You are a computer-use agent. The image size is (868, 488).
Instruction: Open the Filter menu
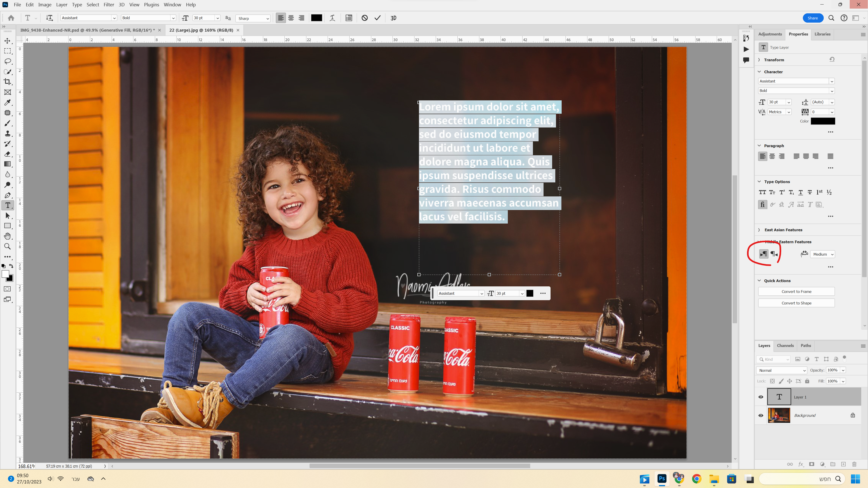[x=109, y=5]
